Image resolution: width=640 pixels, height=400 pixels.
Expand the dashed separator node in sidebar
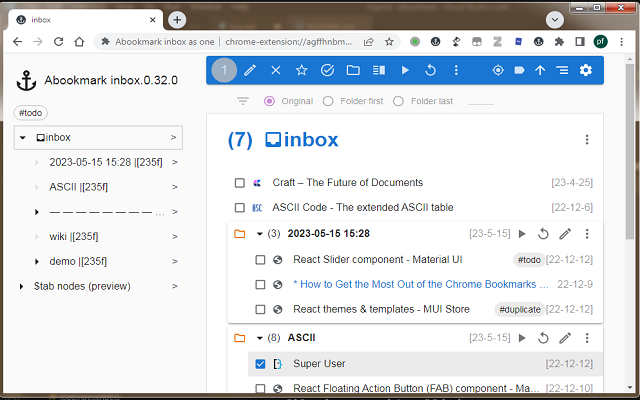click(x=37, y=212)
